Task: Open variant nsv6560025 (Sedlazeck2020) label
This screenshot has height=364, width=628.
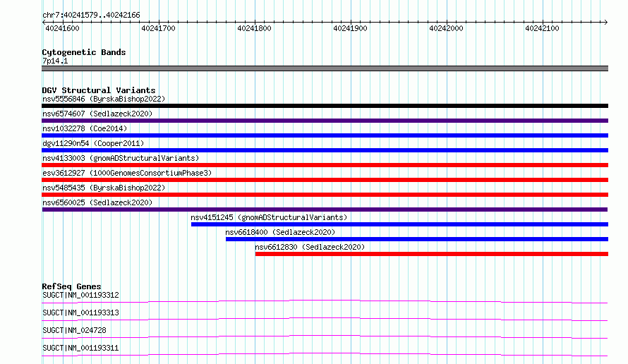Action: [x=97, y=202]
